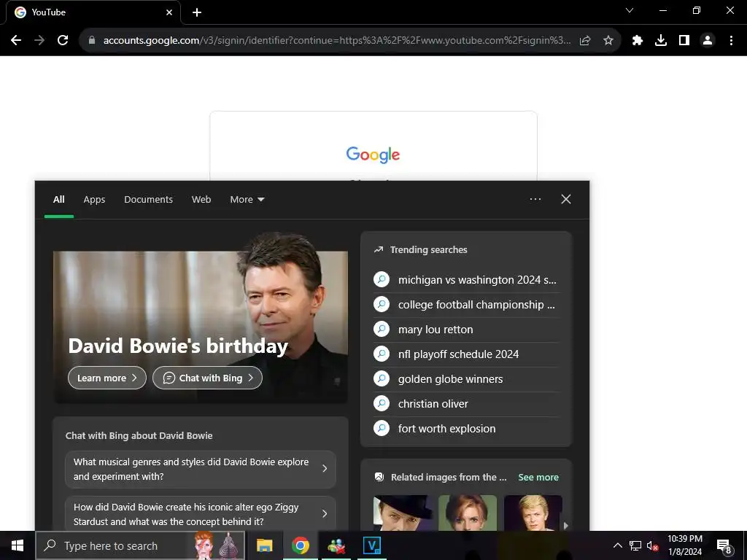Close the Windows search panel
This screenshot has width=747, height=560.
(566, 199)
